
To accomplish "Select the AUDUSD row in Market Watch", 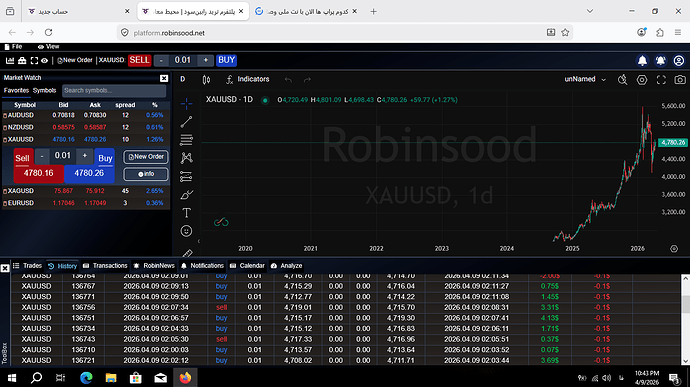I will [86, 115].
